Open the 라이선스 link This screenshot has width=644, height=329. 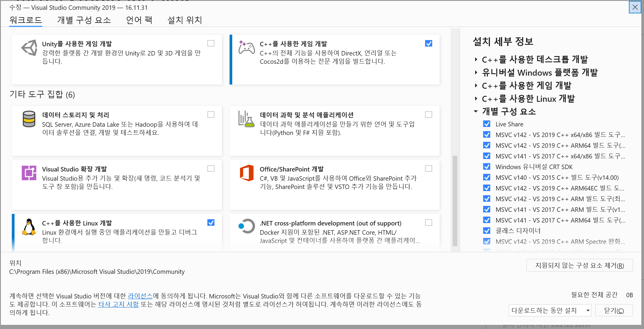click(140, 296)
